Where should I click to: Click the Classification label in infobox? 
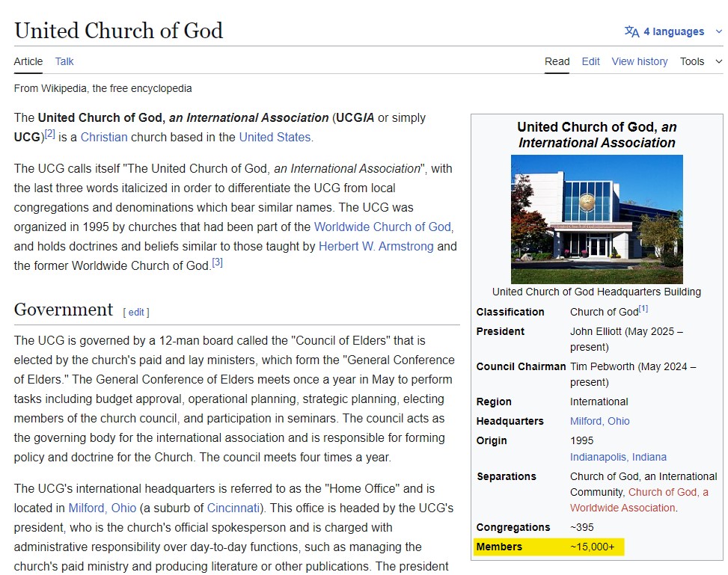coord(510,312)
